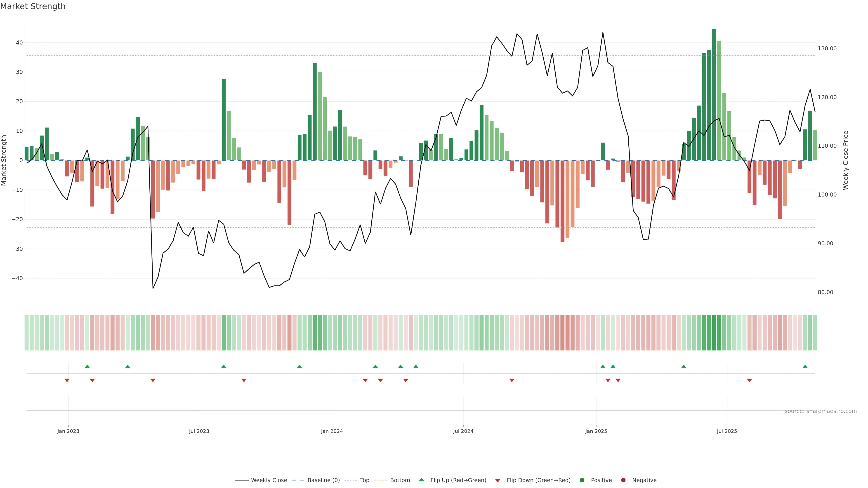
Task: Click Jan 2024 x-axis label
Action: pos(332,431)
